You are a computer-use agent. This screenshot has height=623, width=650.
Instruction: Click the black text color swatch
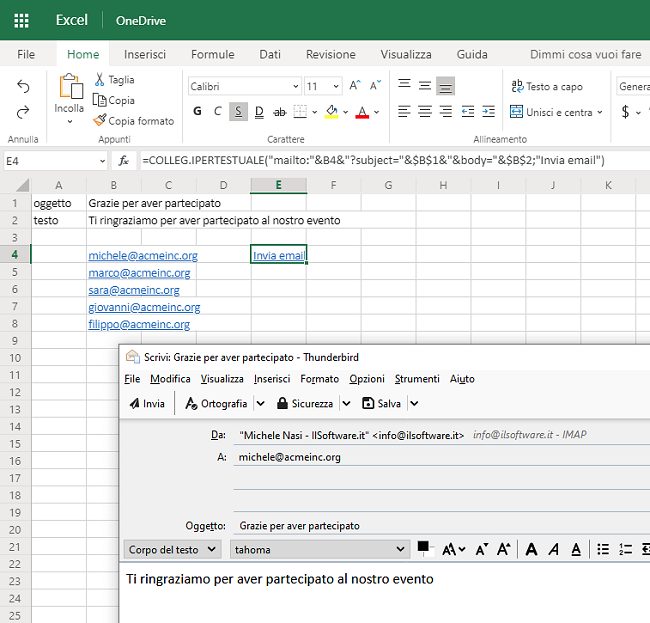click(423, 547)
